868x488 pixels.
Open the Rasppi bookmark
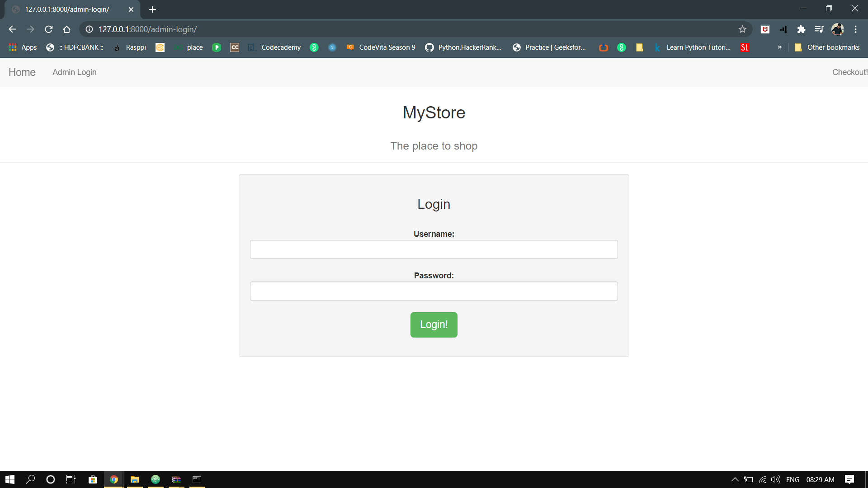pos(136,47)
